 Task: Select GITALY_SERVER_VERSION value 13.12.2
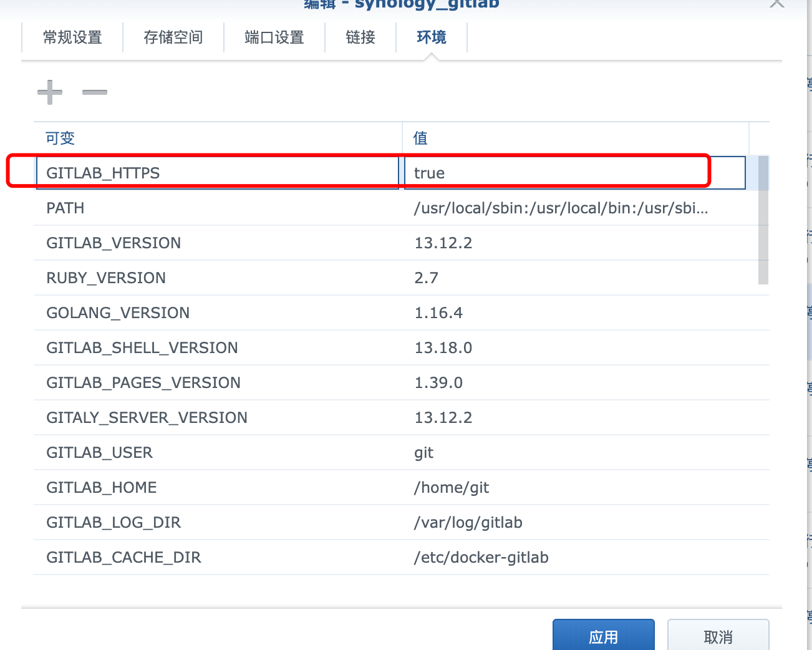pos(443,417)
